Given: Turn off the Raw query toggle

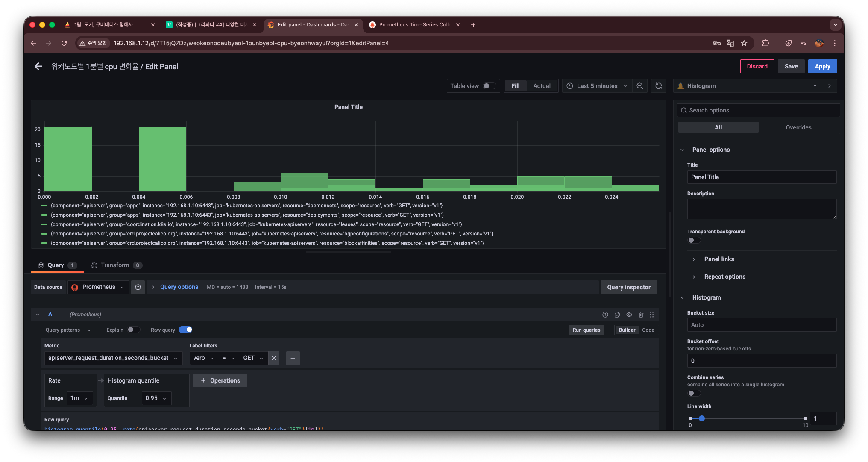Looking at the screenshot, I should click(185, 330).
